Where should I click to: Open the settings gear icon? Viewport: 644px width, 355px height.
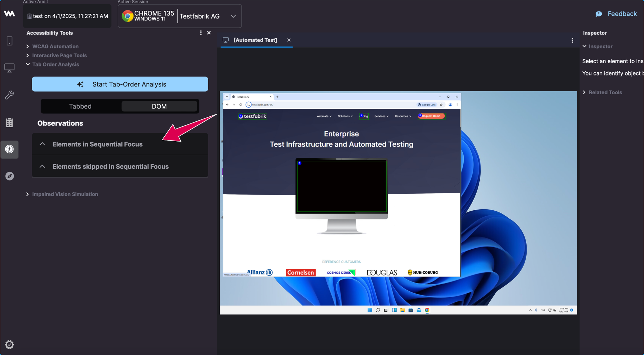click(x=9, y=345)
